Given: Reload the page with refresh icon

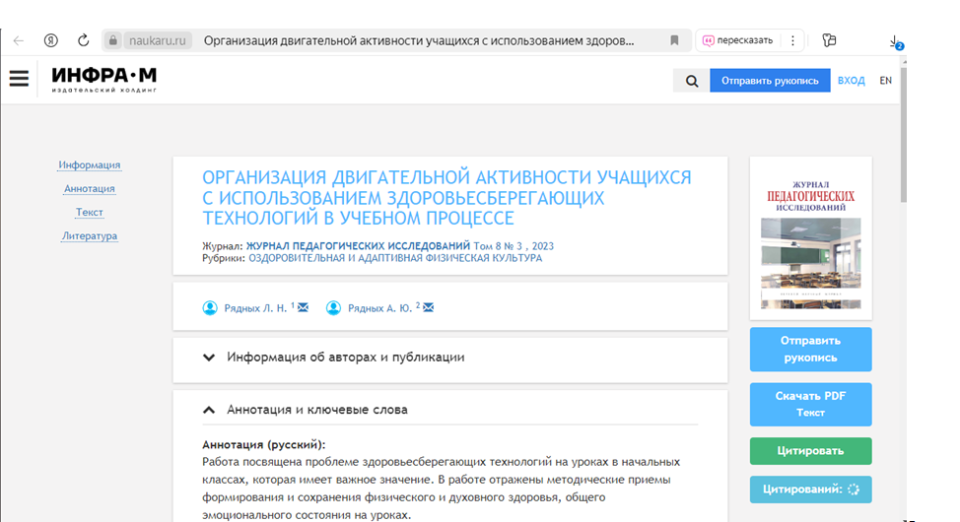Looking at the screenshot, I should pos(83,41).
